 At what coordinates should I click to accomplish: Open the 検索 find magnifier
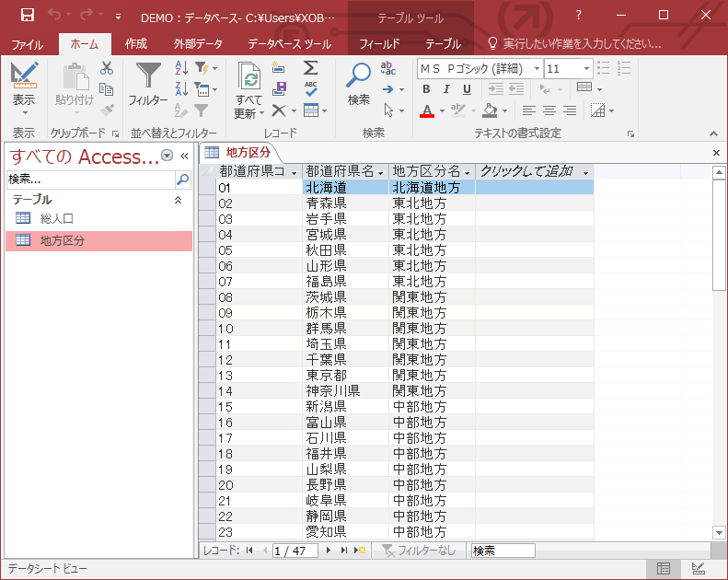click(358, 84)
